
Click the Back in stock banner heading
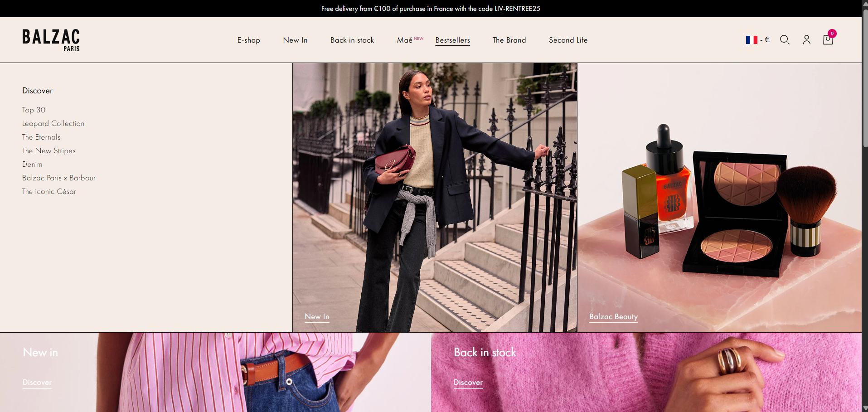pyautogui.click(x=485, y=352)
